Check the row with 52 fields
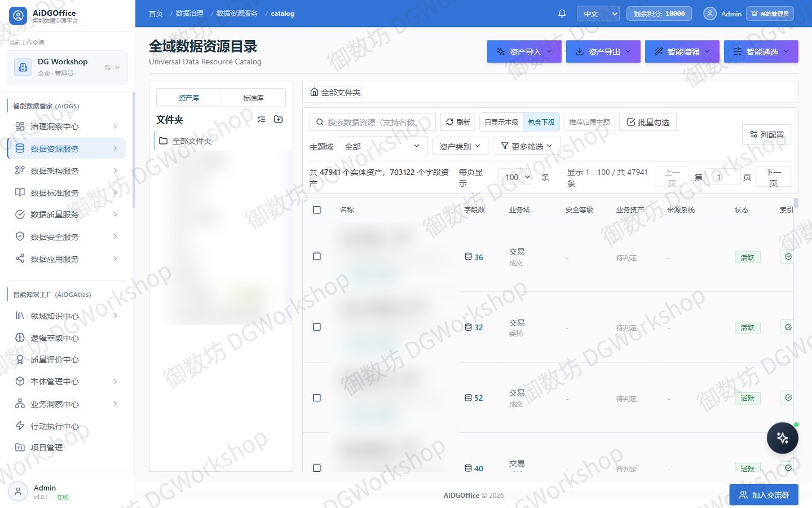The image size is (812, 508). click(x=317, y=398)
